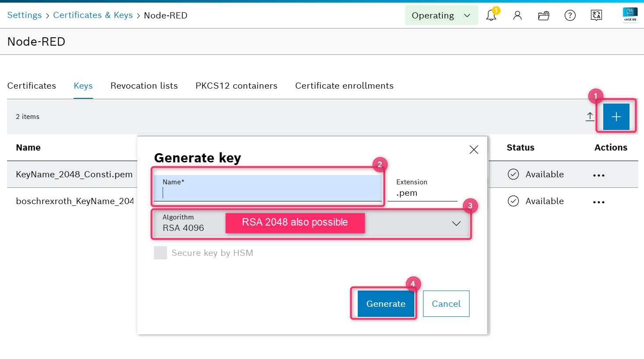Close the Generate key dialog

pos(473,150)
